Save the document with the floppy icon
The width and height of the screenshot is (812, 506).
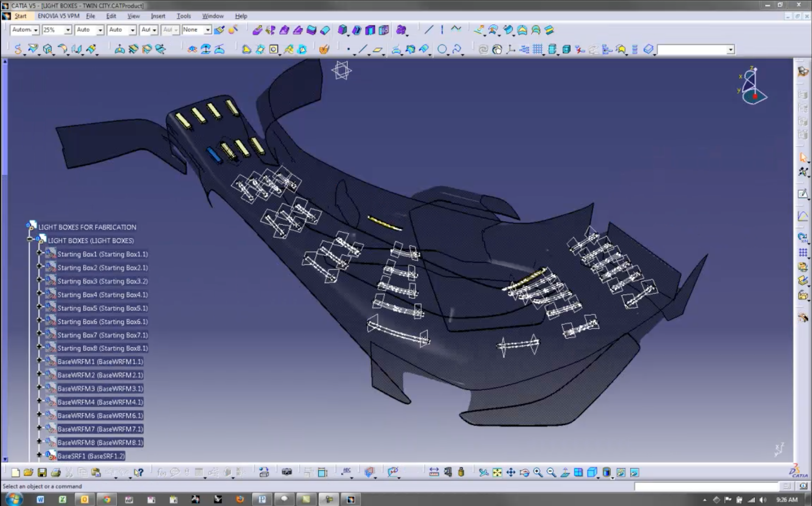click(x=42, y=472)
